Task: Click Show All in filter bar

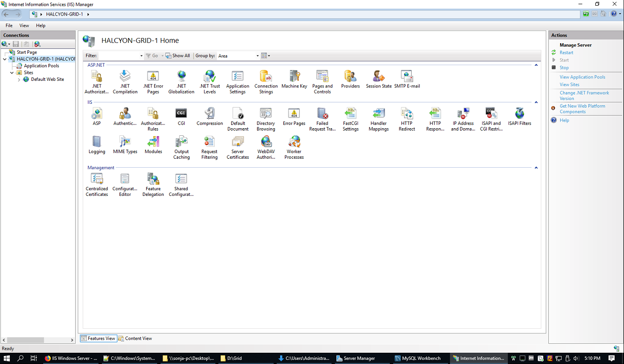Action: coord(178,56)
